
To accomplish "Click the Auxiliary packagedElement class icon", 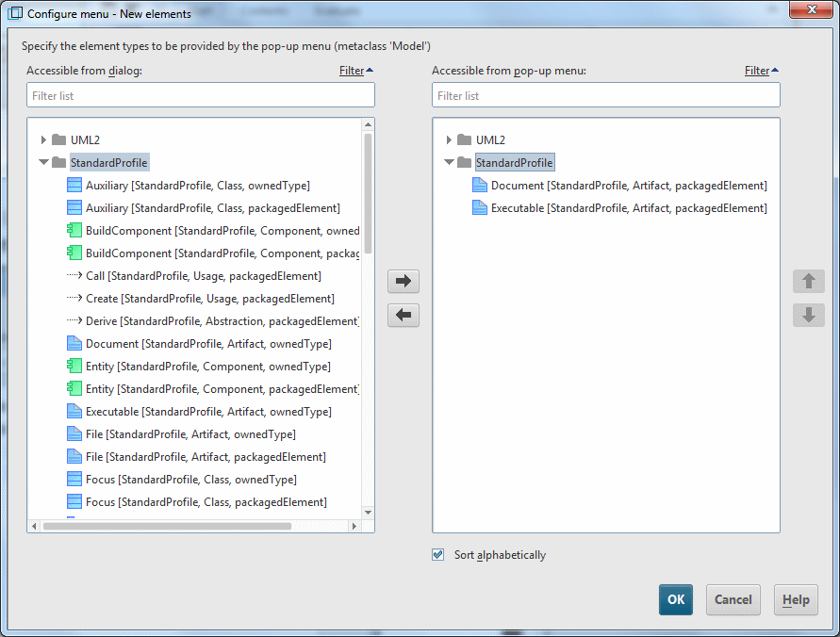I will [74, 207].
